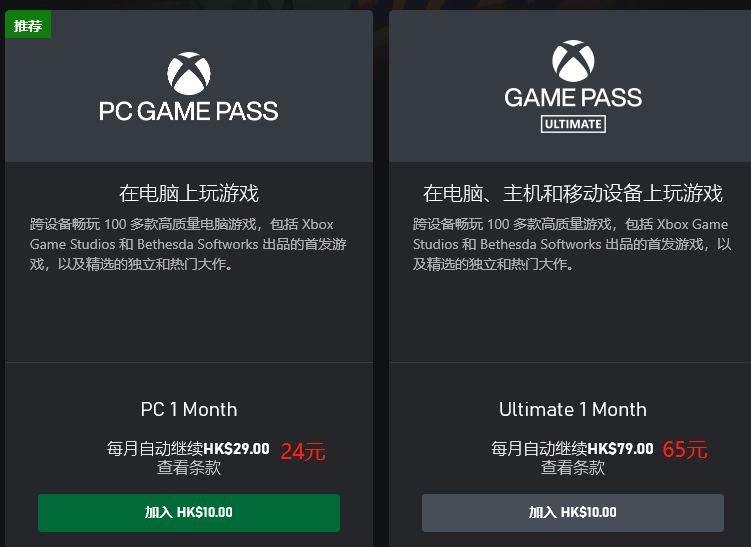Click the red 24元 price annotation

[x=303, y=452]
